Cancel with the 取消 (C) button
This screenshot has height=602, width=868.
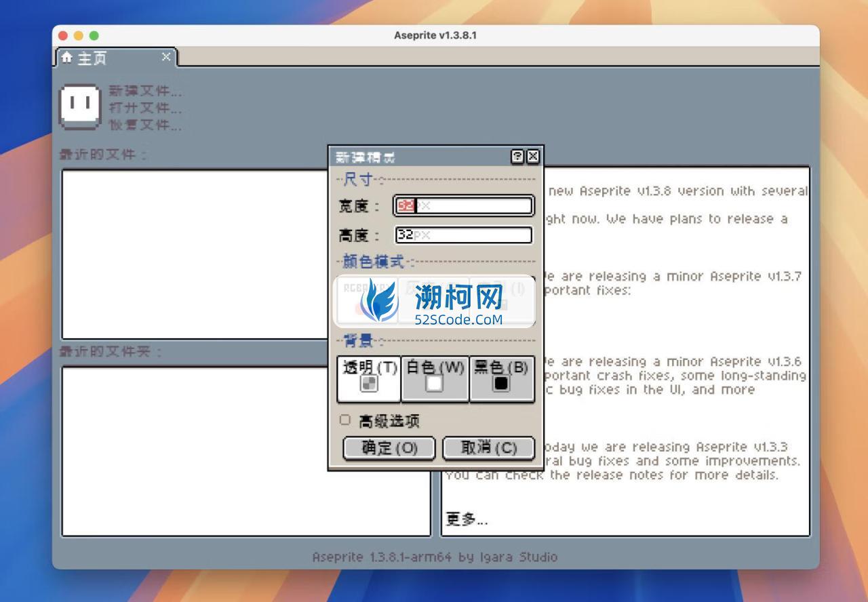(x=488, y=448)
